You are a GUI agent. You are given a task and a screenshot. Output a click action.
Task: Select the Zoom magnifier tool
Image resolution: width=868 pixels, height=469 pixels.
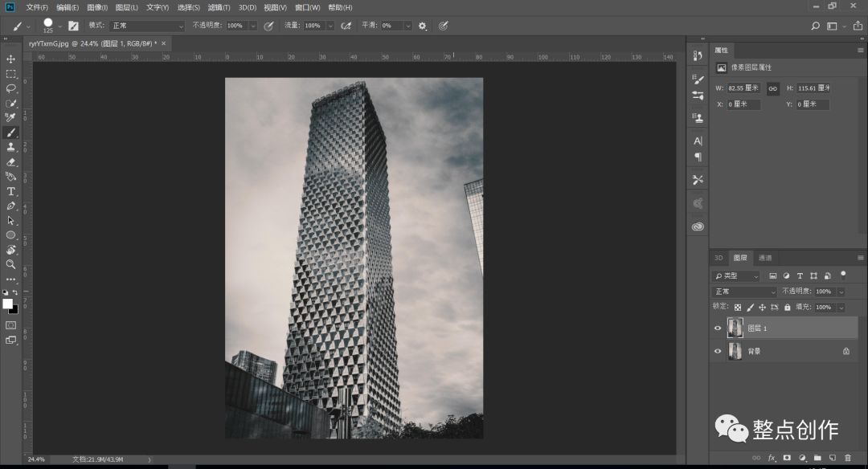[x=10, y=264]
